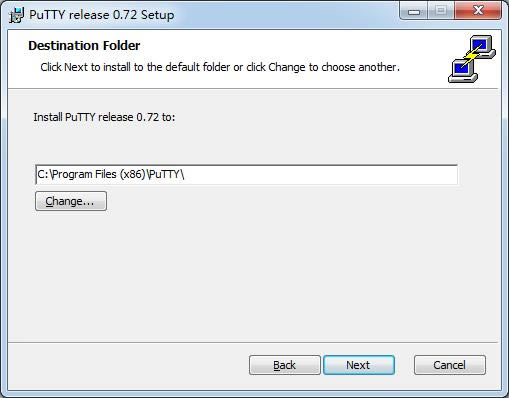Screen dimensions: 509x398
Task: Close the PuTTY Setup window with the red X
Action: coord(478,12)
